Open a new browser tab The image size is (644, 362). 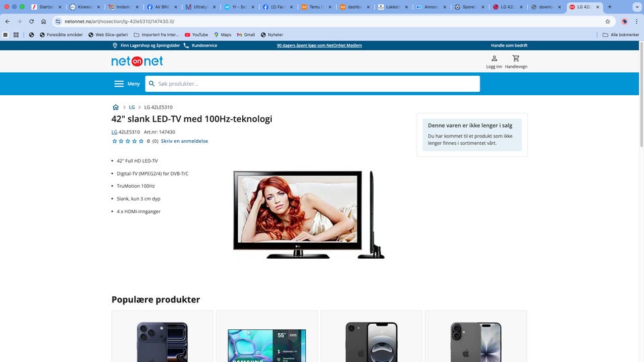pyautogui.click(x=610, y=7)
